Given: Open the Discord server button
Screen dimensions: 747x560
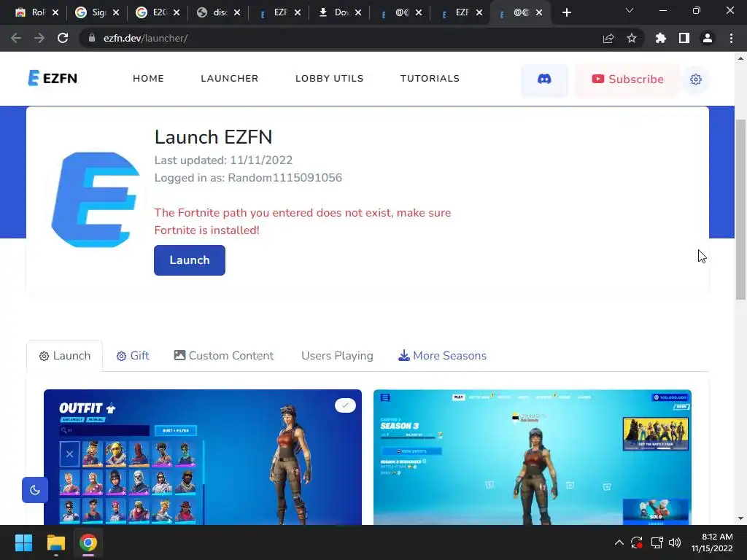Looking at the screenshot, I should click(544, 79).
